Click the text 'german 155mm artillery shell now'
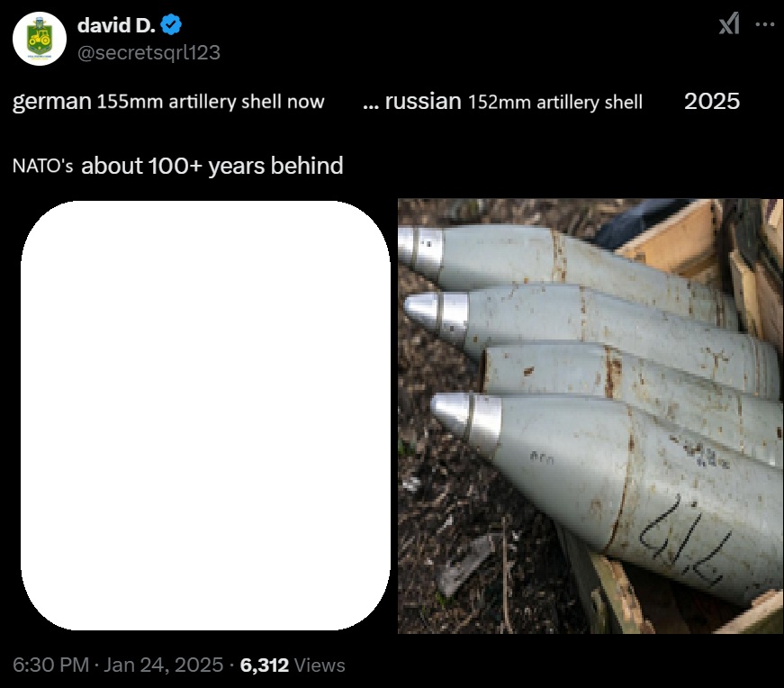 click(168, 102)
